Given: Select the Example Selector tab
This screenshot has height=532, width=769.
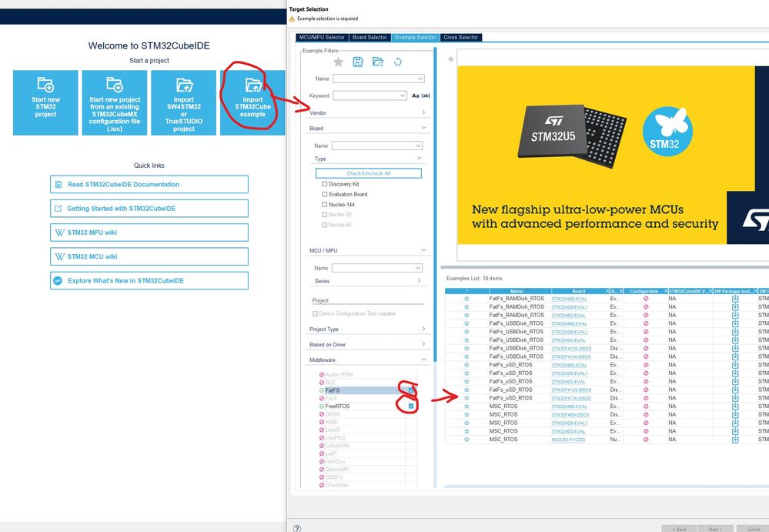Looking at the screenshot, I should pos(416,37).
